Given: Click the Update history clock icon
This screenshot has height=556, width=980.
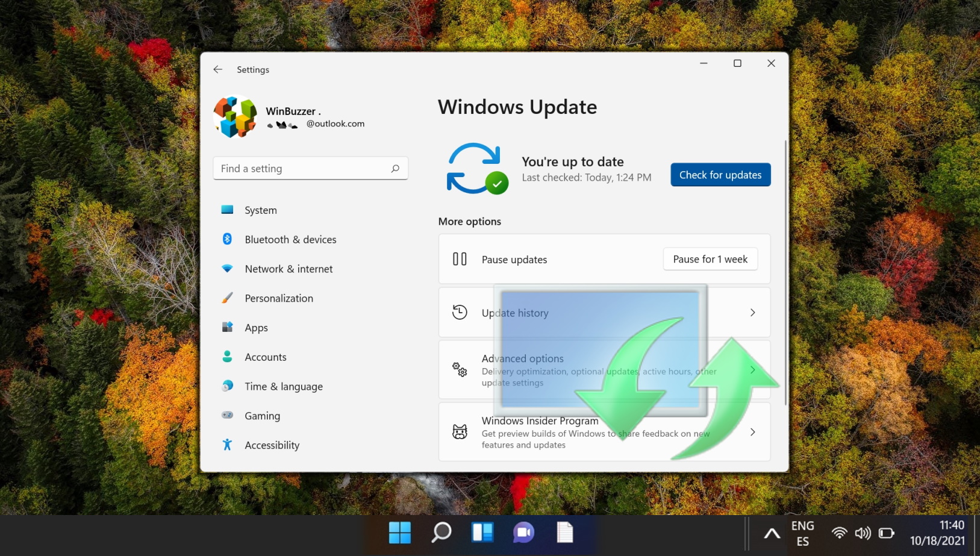Looking at the screenshot, I should [x=459, y=312].
